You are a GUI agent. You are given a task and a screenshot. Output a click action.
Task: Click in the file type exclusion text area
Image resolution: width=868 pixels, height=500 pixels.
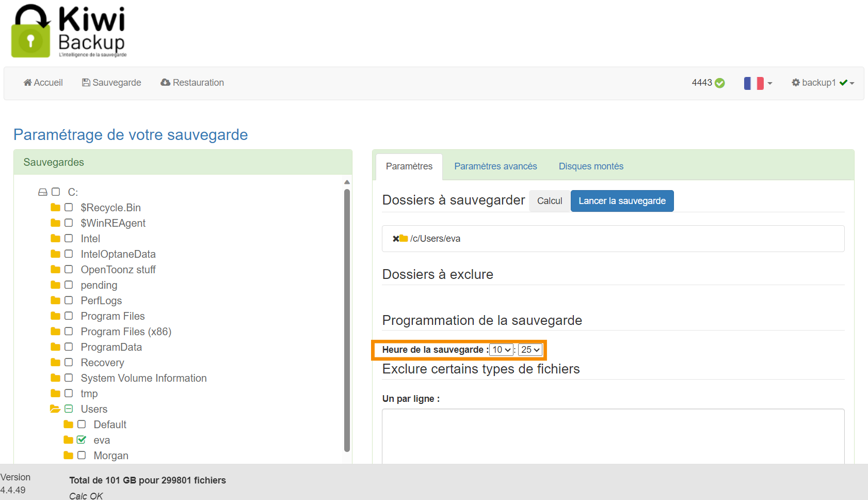point(613,436)
